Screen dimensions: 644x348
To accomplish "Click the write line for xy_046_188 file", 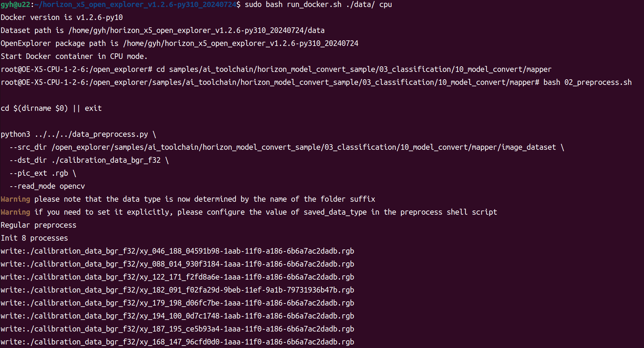I will [x=177, y=251].
